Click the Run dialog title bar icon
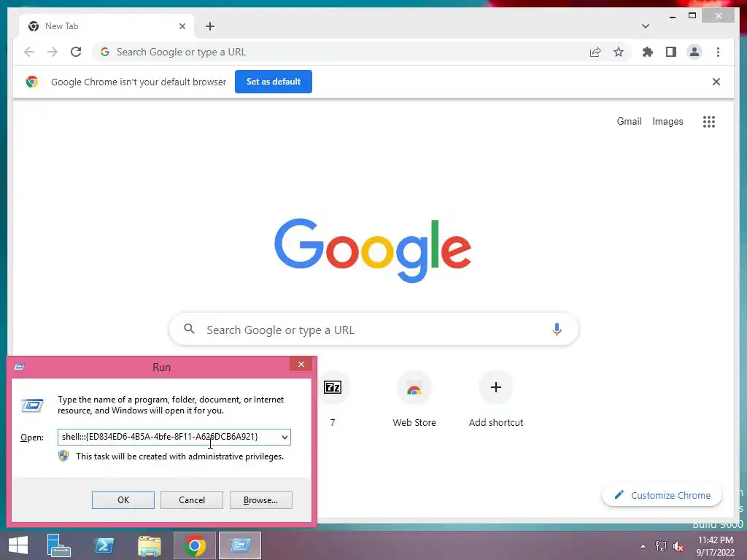Viewport: 747px width, 560px height. pyautogui.click(x=20, y=367)
